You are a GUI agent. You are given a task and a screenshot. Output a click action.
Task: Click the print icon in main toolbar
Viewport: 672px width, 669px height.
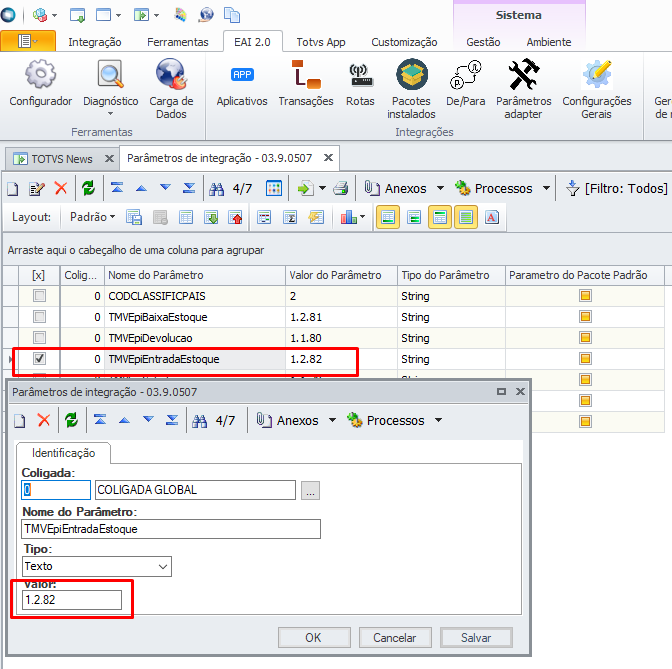341,188
